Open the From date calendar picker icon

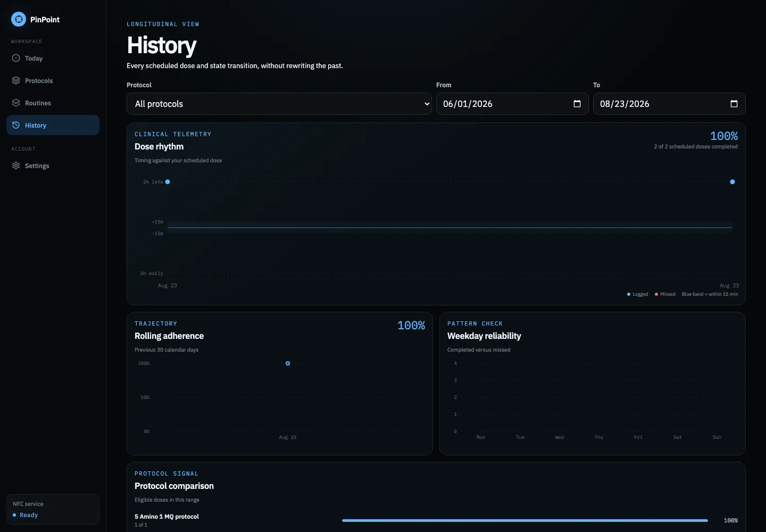click(x=577, y=104)
